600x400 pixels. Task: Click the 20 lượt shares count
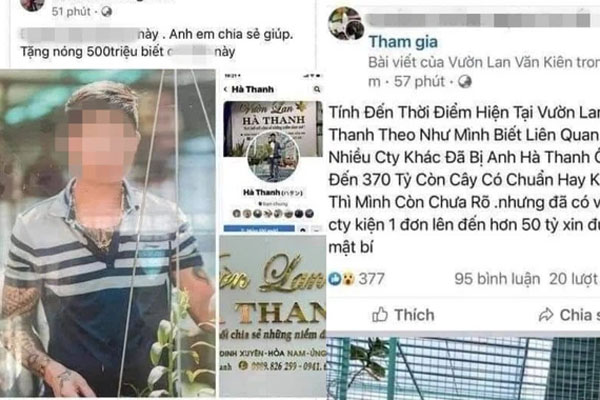[574, 279]
